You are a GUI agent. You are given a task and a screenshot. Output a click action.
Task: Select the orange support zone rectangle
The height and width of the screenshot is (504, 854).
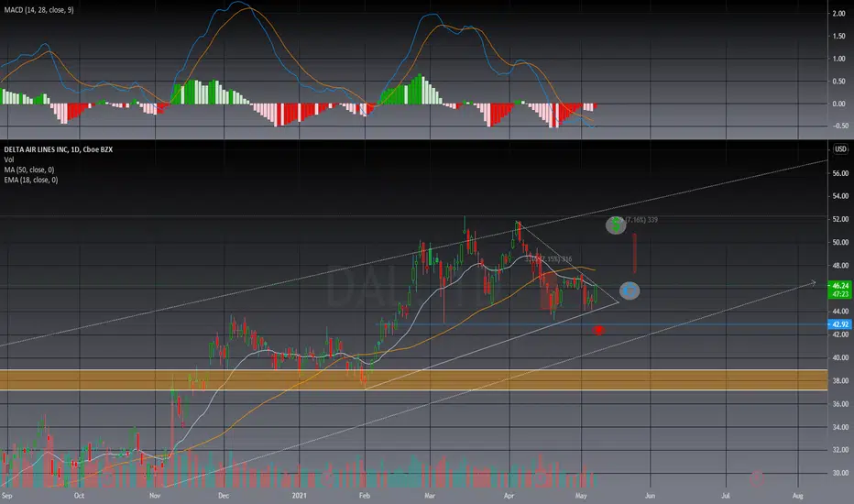point(413,379)
